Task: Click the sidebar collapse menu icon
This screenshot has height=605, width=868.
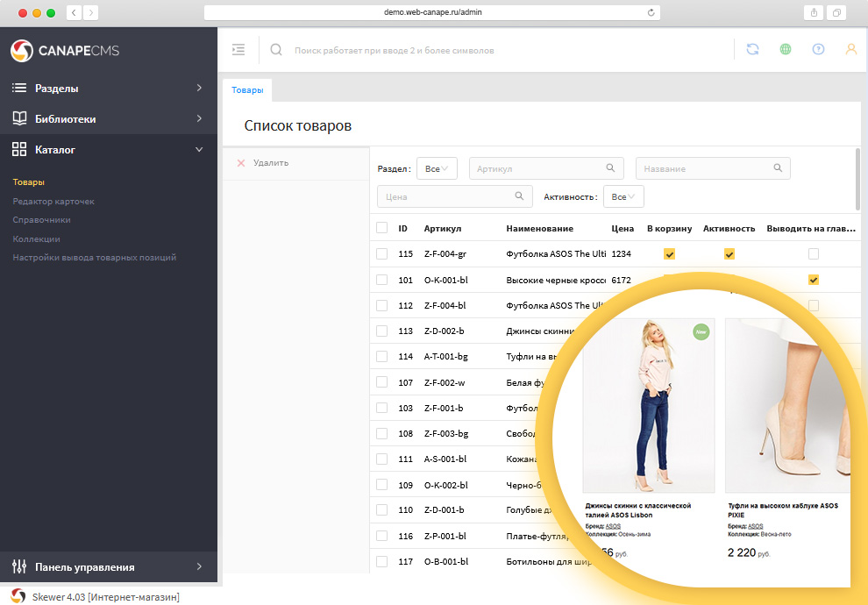Action: (238, 50)
